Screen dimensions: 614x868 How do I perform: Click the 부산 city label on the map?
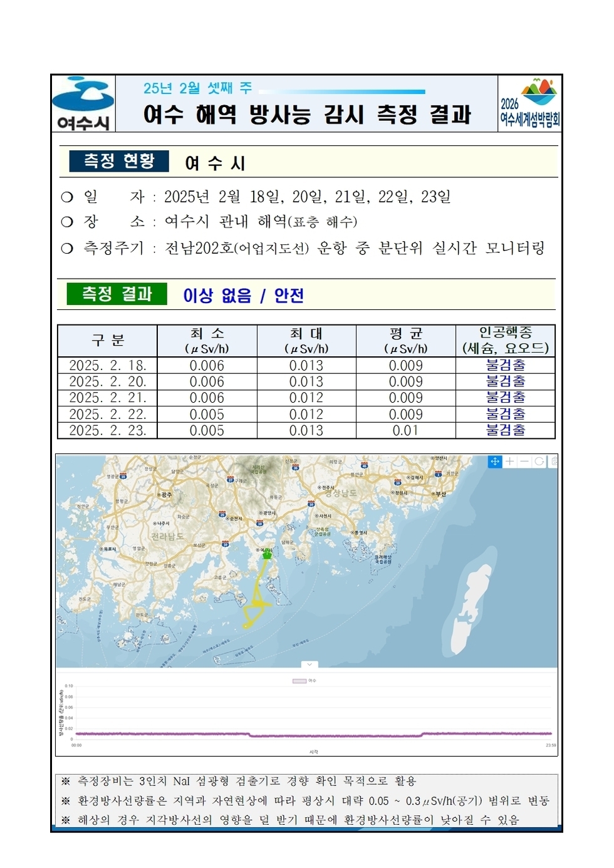tap(439, 494)
